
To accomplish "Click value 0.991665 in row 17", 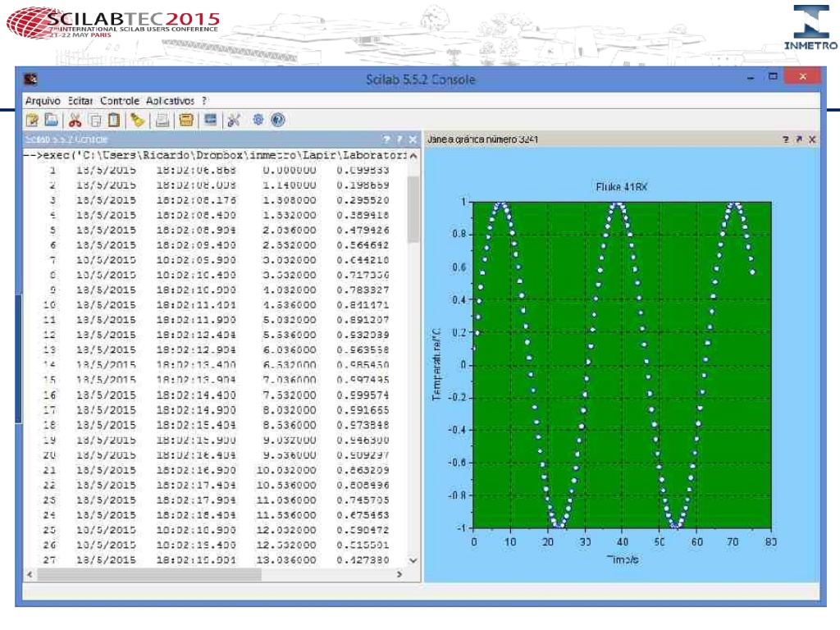I will [363, 410].
